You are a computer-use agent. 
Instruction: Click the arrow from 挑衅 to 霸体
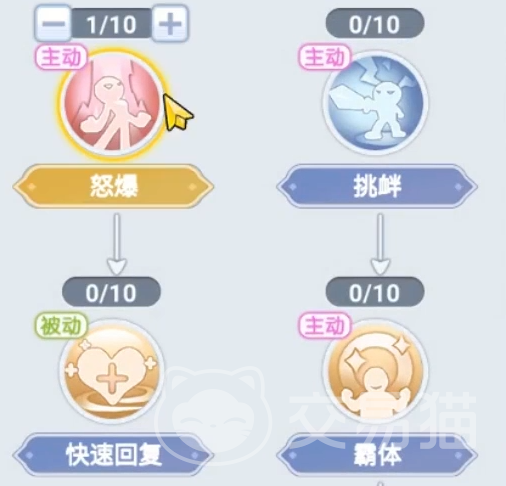(380, 244)
